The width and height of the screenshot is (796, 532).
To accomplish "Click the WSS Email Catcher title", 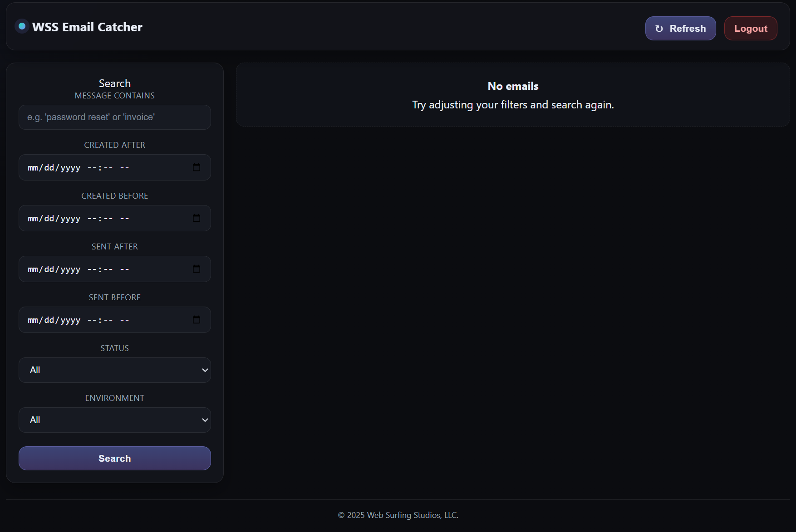I will pyautogui.click(x=87, y=27).
